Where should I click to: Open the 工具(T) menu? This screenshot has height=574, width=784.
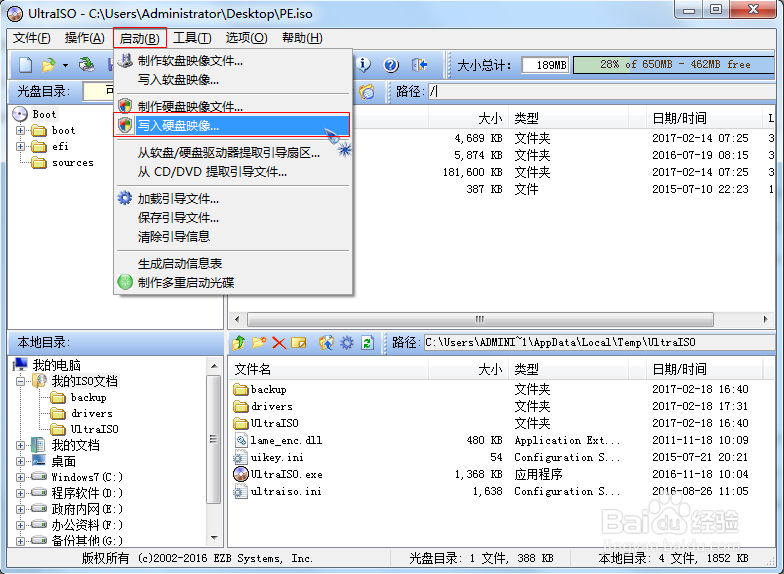click(x=192, y=38)
